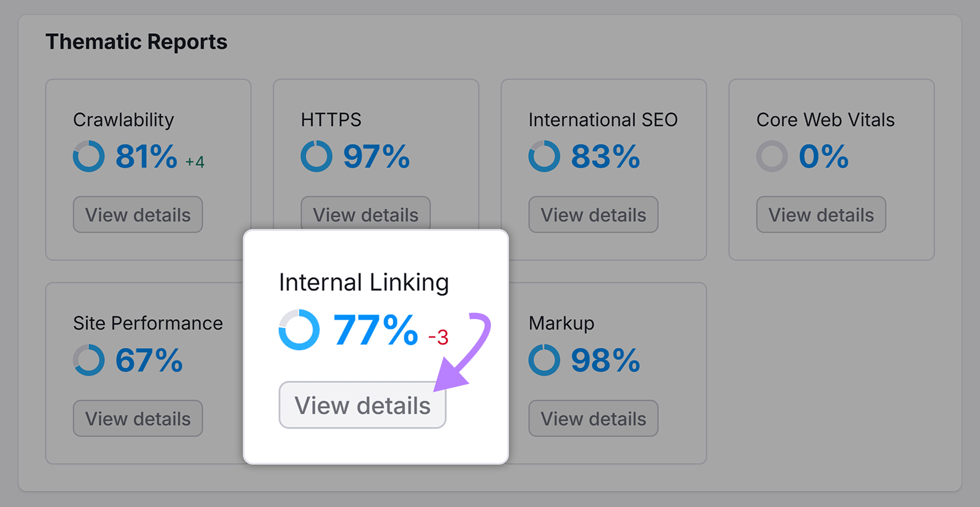Click the Core Web Vitals empty progress ring
980x507 pixels.
772,157
